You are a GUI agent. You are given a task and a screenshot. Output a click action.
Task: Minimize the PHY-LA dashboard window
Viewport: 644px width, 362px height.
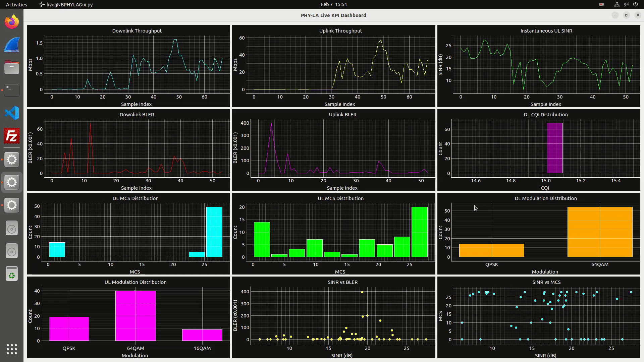(x=615, y=15)
